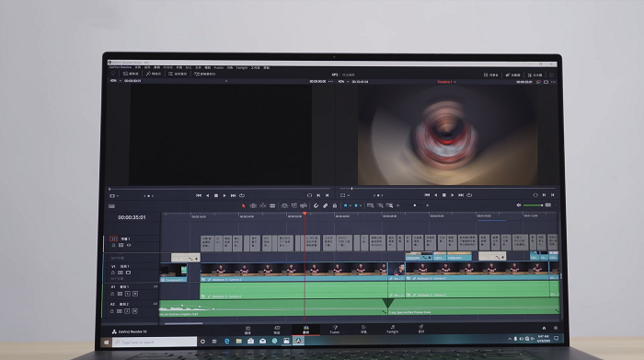Select the red arrow Selection Mode tool
The height and width of the screenshot is (360, 644).
(243, 205)
